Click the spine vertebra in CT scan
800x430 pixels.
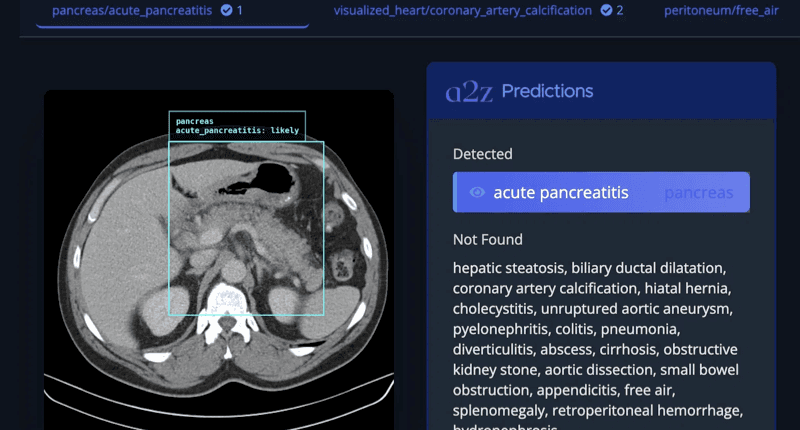pos(224,300)
